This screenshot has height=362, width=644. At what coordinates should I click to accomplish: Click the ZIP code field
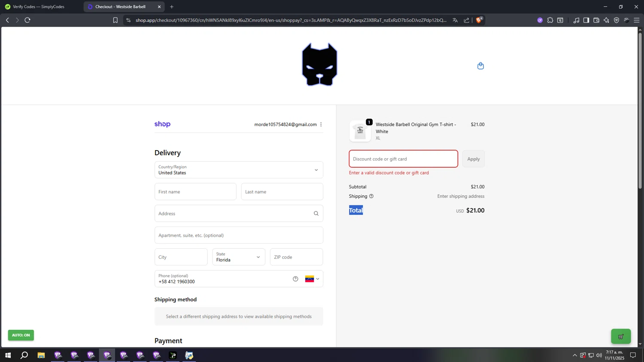296,257
